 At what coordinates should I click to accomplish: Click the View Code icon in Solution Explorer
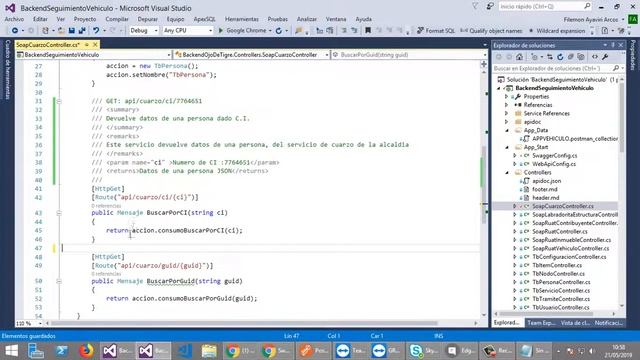click(595, 57)
